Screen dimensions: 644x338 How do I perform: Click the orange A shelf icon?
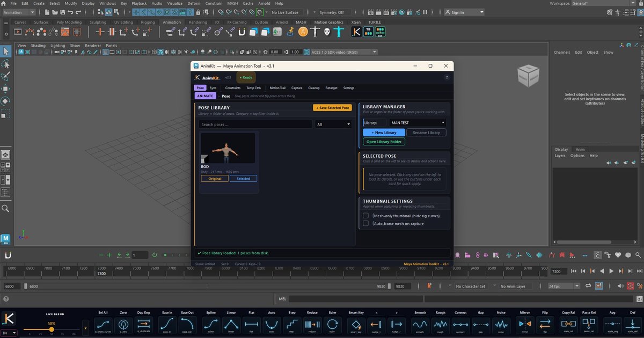click(x=303, y=32)
